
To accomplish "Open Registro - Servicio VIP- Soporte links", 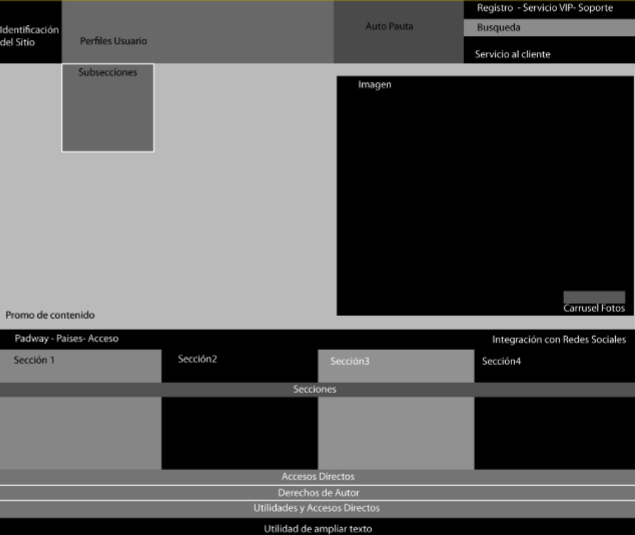I will [545, 8].
